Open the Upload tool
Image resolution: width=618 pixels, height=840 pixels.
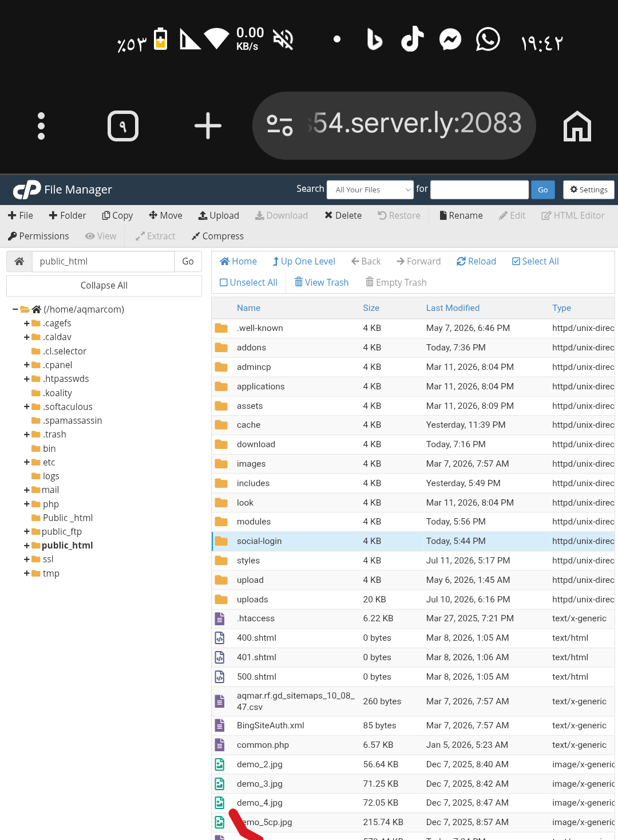pos(219,215)
